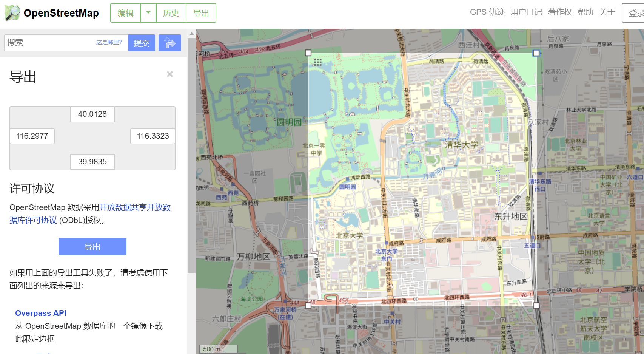Viewport: 644px width, 354px height.
Task: Click the 西洼村 map label
Action: pyautogui.click(x=468, y=45)
